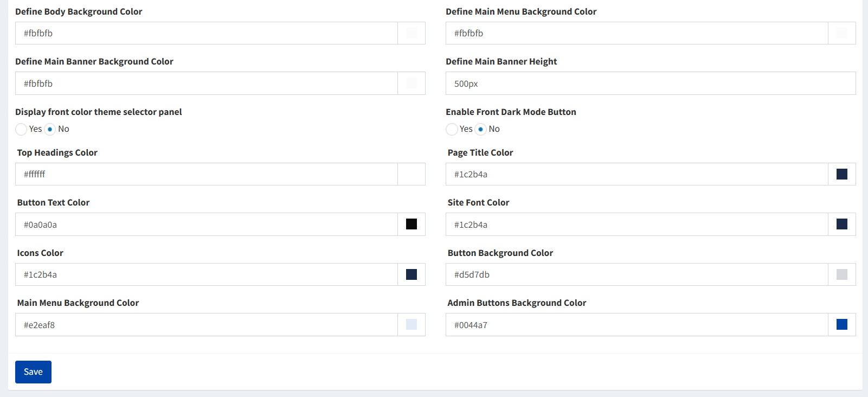The height and width of the screenshot is (397, 868).
Task: Click the #0044a7 Admin Buttons input field
Action: point(640,324)
